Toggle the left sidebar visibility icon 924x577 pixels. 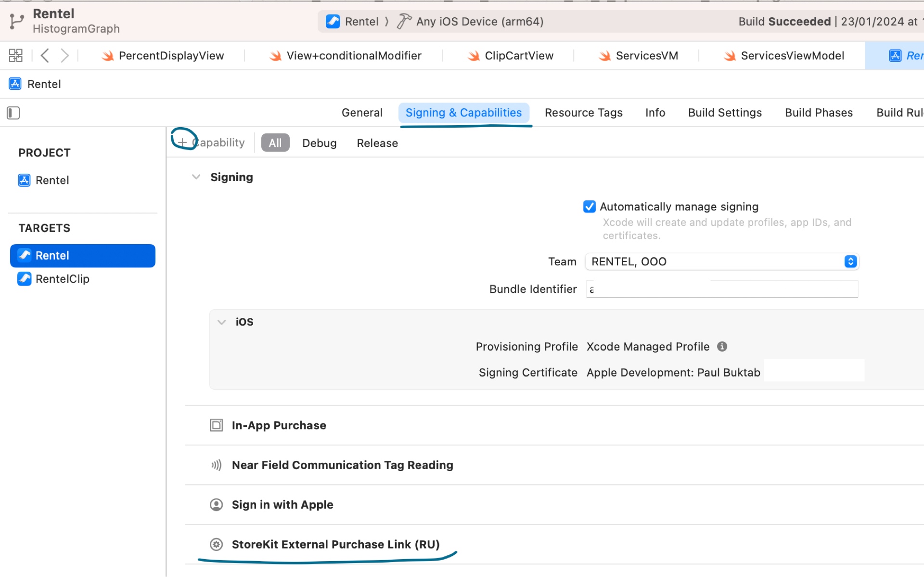[x=13, y=113]
